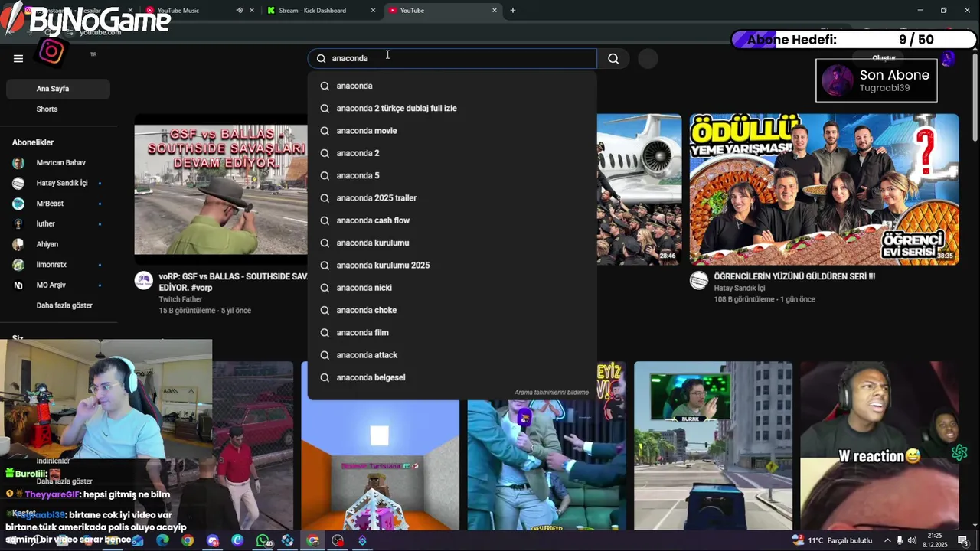
Task: Choose the "anaconda movie" suggestion
Action: point(452,131)
